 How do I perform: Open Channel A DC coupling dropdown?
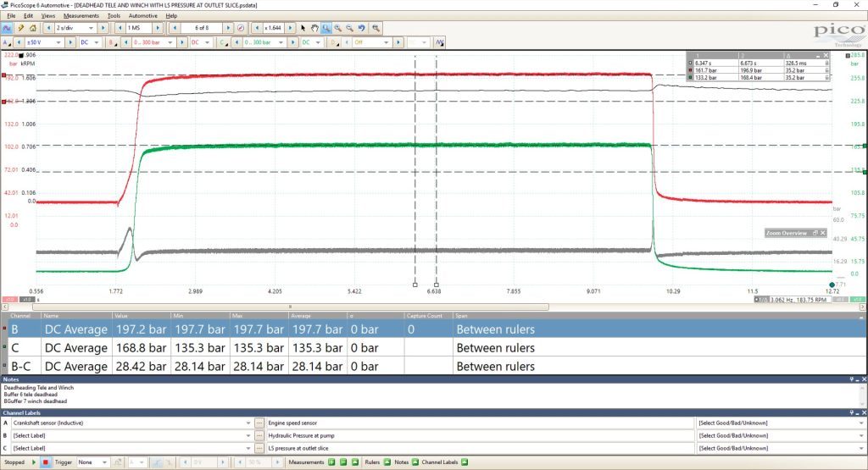click(97, 42)
